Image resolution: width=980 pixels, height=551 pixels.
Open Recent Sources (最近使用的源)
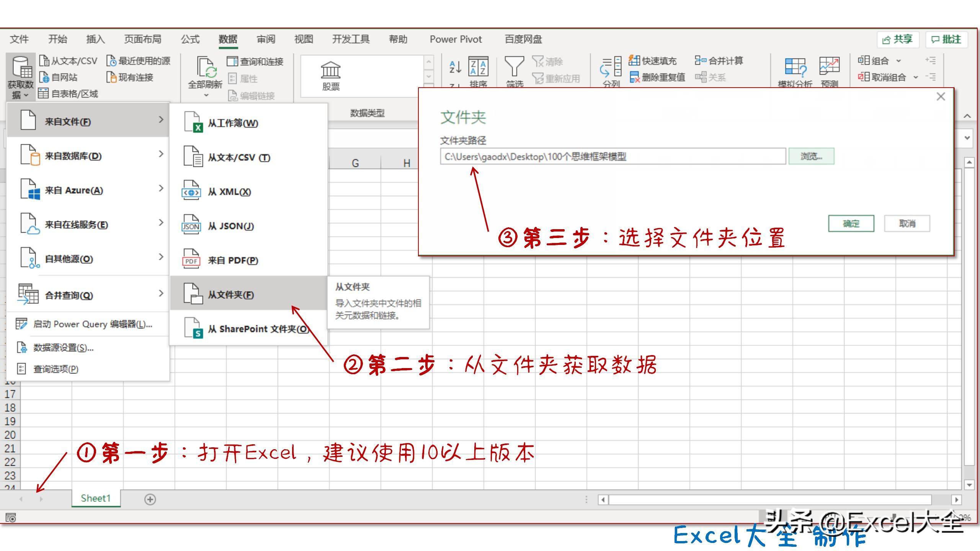point(139,61)
